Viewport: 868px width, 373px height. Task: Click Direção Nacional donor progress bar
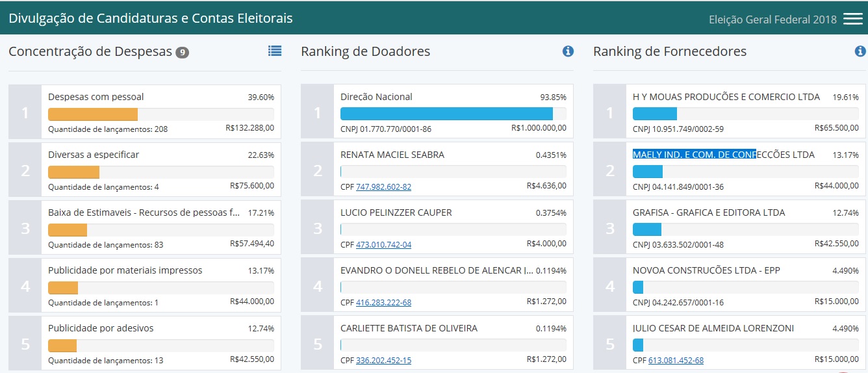[453, 114]
